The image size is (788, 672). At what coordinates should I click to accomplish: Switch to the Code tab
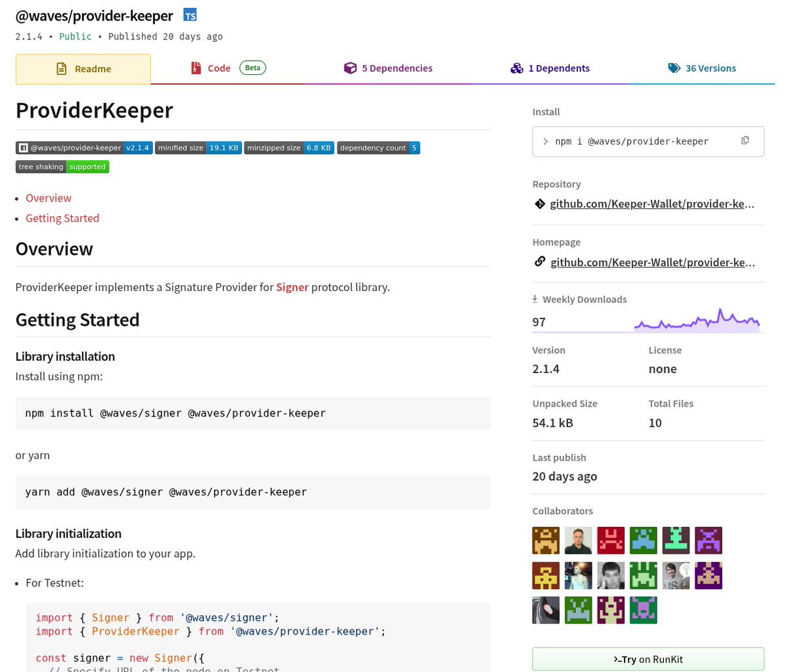pos(228,68)
